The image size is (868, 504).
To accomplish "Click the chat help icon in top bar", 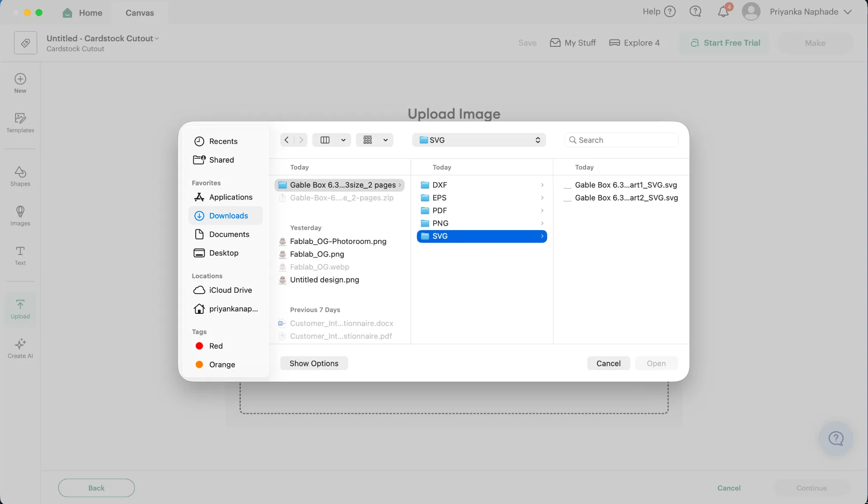I will click(695, 12).
